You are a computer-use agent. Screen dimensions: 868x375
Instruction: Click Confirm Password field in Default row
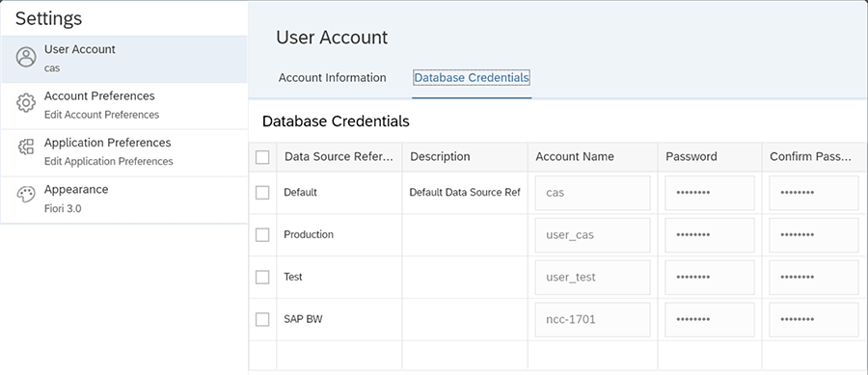coord(814,193)
